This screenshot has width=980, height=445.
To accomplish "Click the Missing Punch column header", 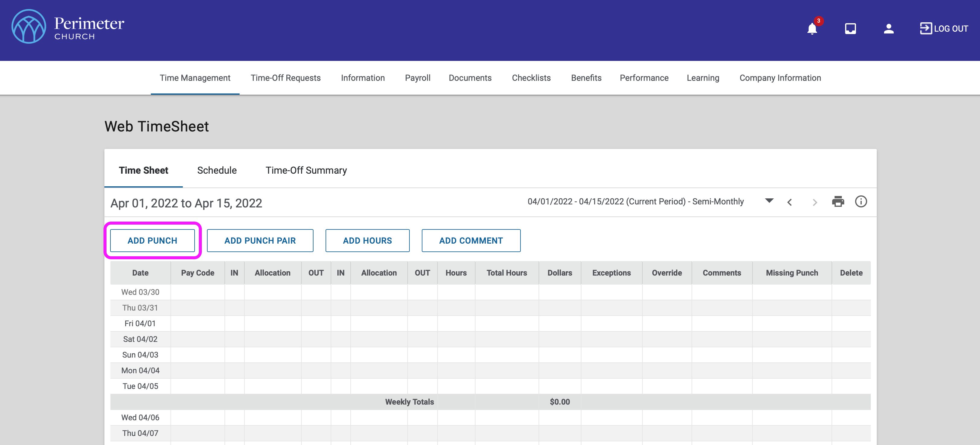I will (x=792, y=273).
